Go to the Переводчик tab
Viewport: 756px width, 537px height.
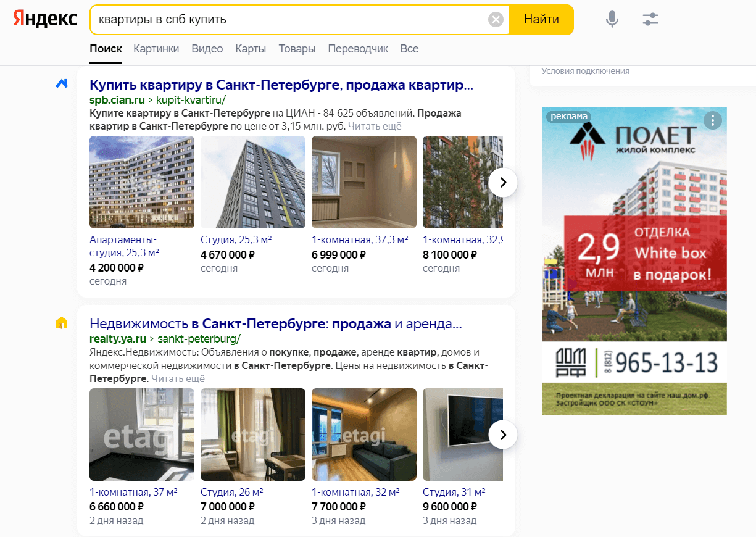point(358,49)
